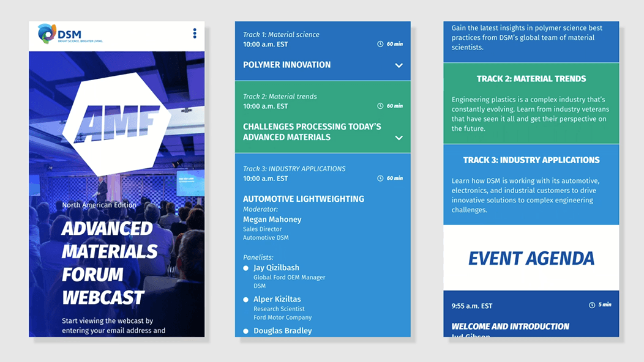Image resolution: width=644 pixels, height=362 pixels.
Task: Select the Automotive Lightweighting title
Action: coord(304,199)
